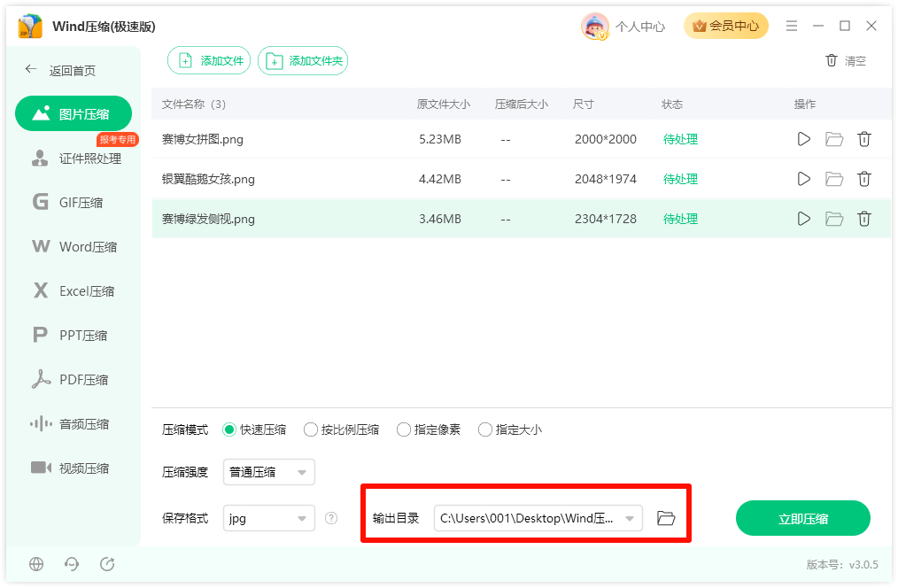Click the 压缩后大小 column header
Screen dimensions: 898x588
[x=521, y=104]
